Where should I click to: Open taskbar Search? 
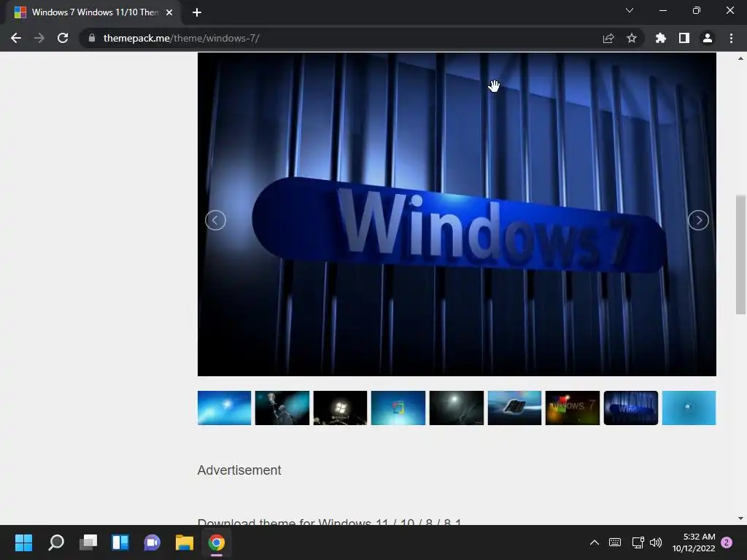click(55, 542)
